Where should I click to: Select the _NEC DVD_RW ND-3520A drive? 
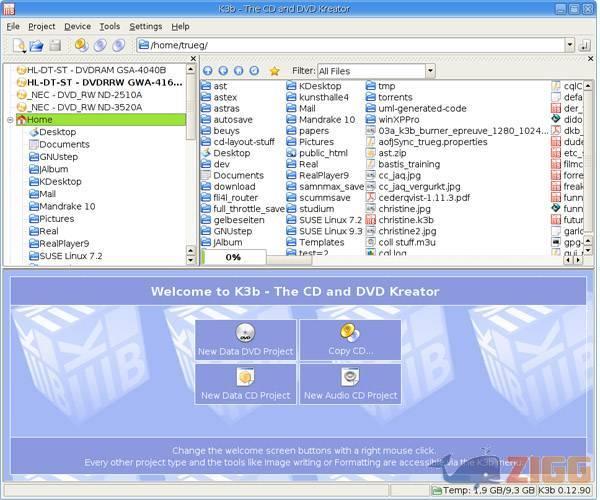click(x=85, y=107)
